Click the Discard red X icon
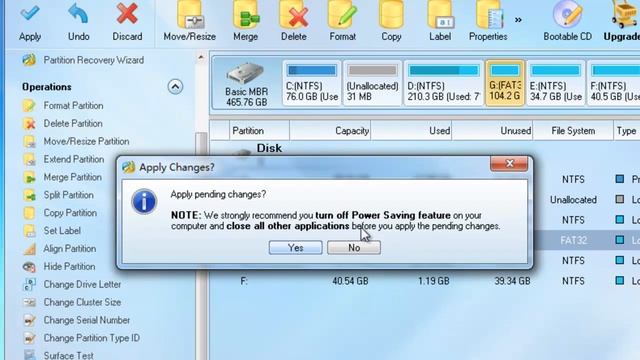640x360 pixels. tap(127, 14)
